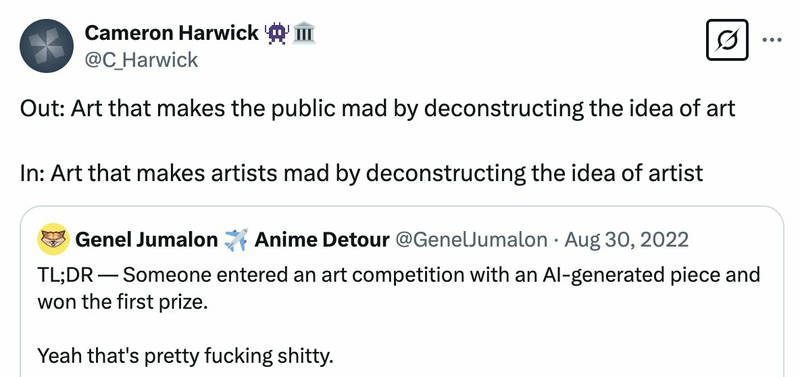This screenshot has height=377, width=800.
Task: Click the Genel Jumalon display name
Action: click(146, 239)
